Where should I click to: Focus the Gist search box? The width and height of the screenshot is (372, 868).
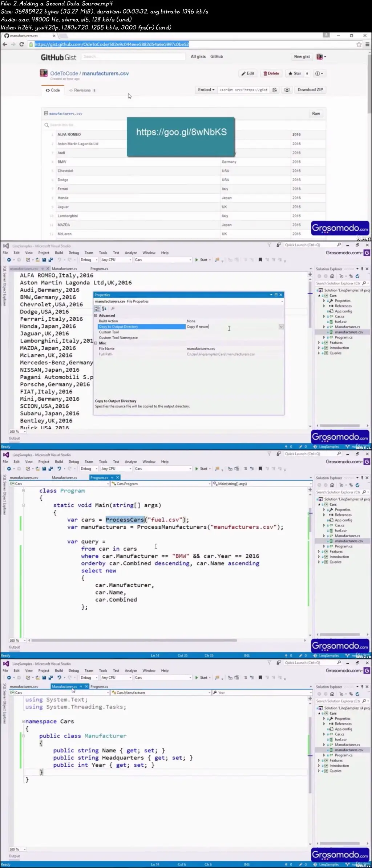click(x=133, y=57)
